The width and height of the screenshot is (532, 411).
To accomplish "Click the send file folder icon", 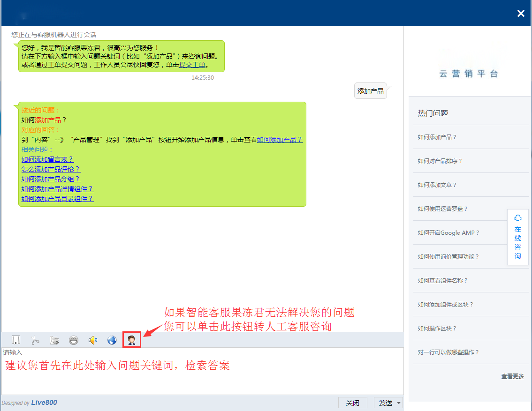I will [54, 340].
